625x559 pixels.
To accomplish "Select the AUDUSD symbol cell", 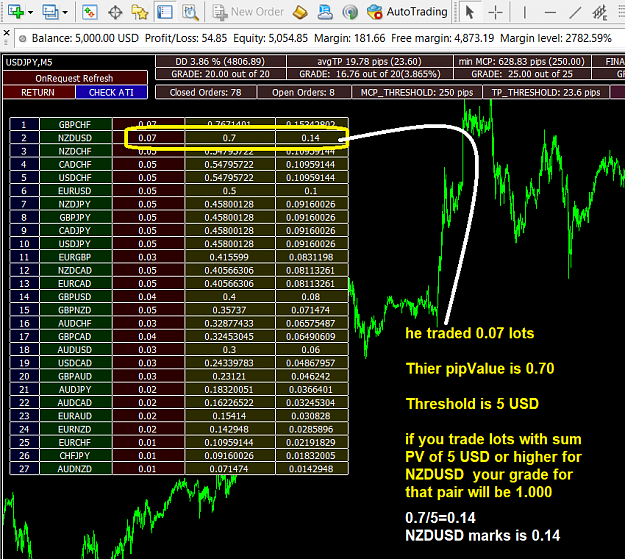I will pyautogui.click(x=75, y=350).
